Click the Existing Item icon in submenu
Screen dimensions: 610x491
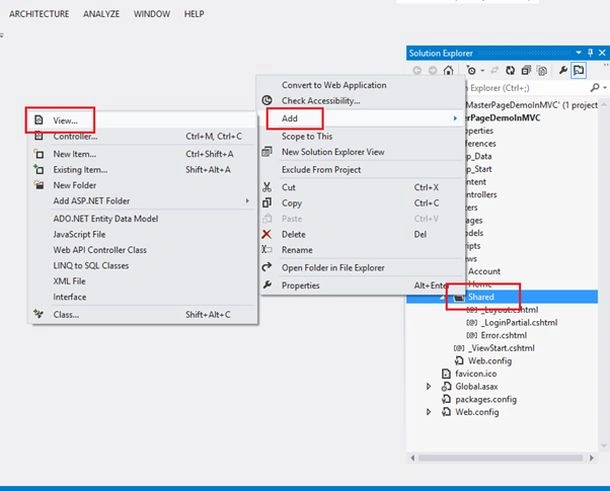pyautogui.click(x=39, y=170)
